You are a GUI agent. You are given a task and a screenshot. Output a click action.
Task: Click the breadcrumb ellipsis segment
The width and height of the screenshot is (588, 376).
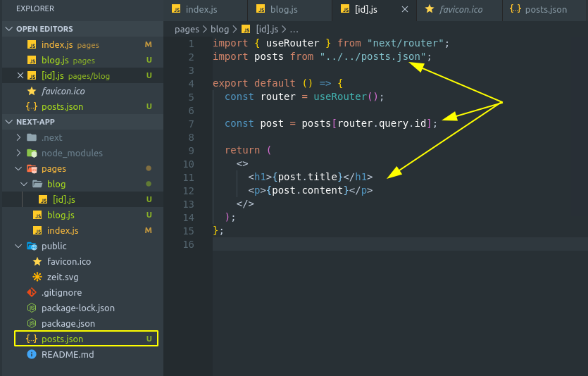[294, 30]
